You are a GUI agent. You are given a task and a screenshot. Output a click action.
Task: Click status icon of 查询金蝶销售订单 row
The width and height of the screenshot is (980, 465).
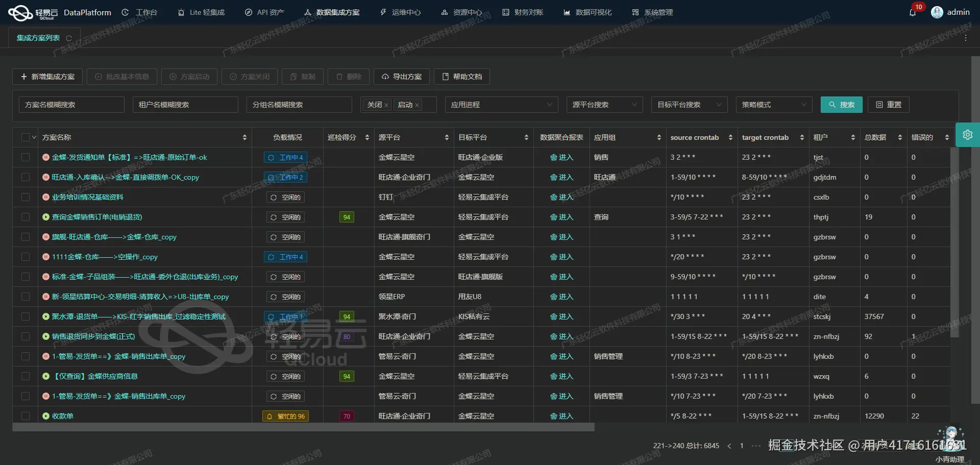click(46, 217)
